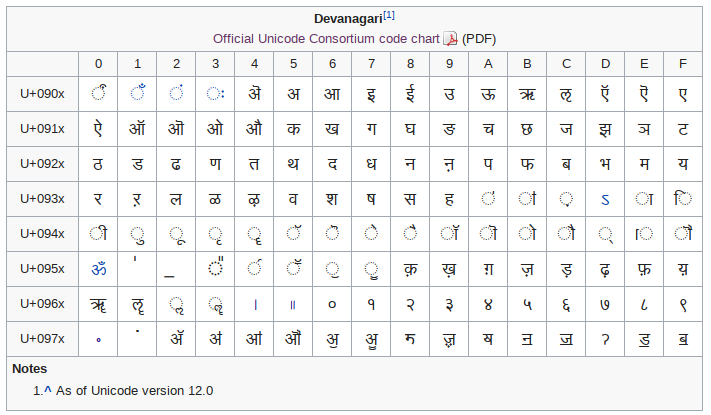Select the आ letter cell in U+090x row
This screenshot has height=415, width=711.
(332, 94)
